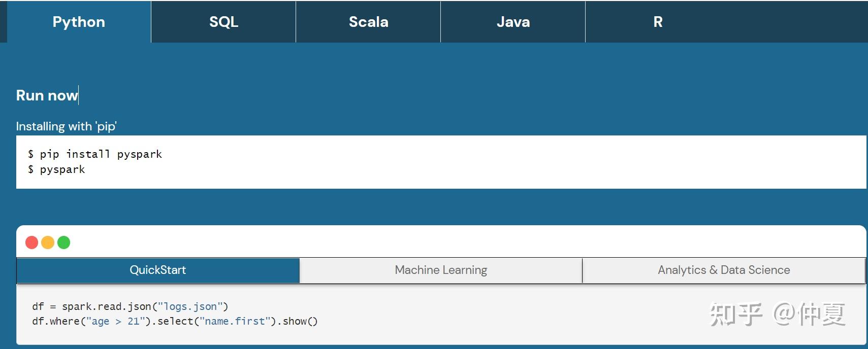
Task: Select the Scala tab
Action: (368, 22)
